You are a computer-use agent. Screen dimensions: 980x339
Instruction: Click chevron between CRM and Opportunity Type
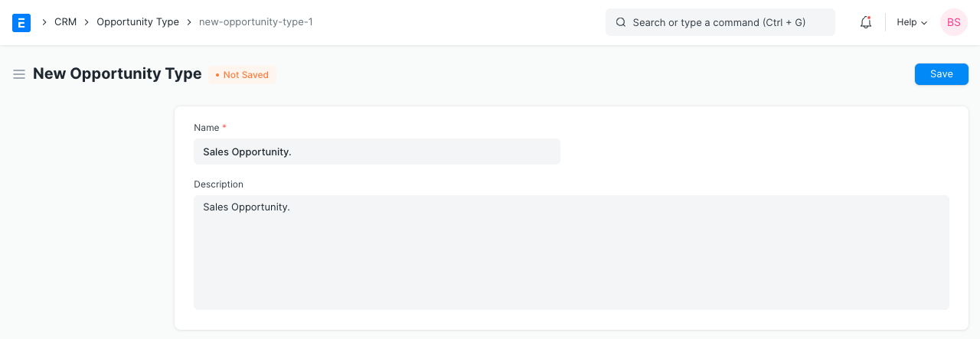coord(87,22)
